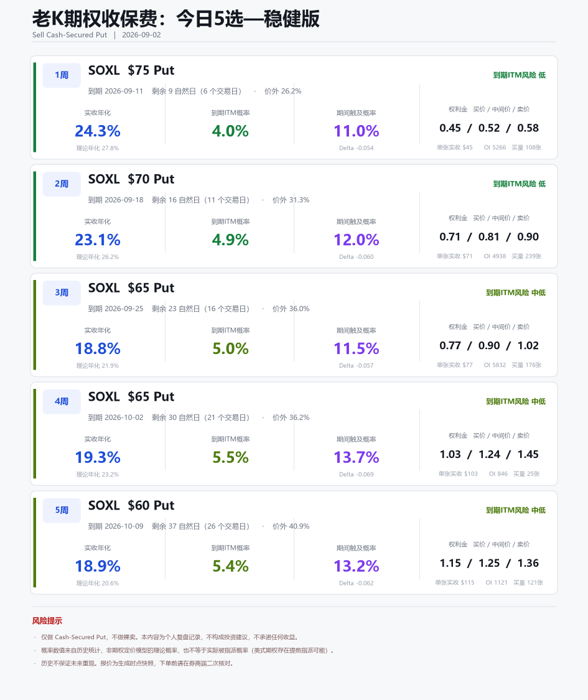The image size is (588, 700).
Task: Click expiry date 到期 2026-09-11
Action: [115, 91]
